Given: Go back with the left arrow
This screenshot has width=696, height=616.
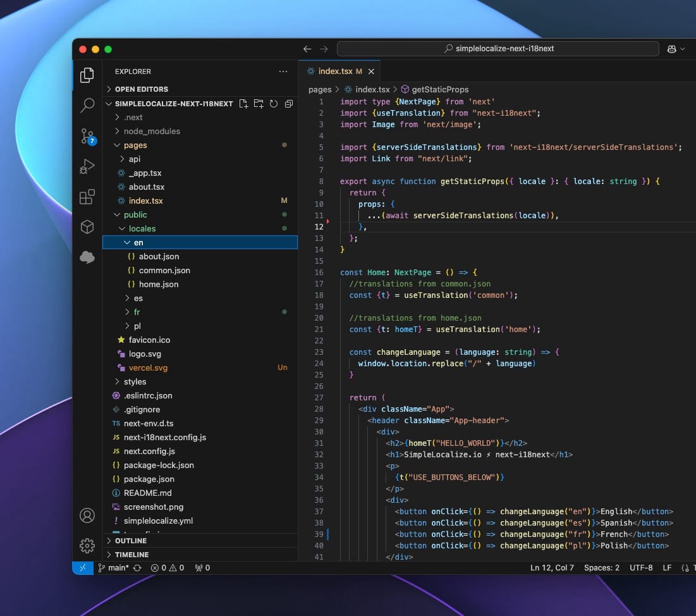Looking at the screenshot, I should [307, 49].
